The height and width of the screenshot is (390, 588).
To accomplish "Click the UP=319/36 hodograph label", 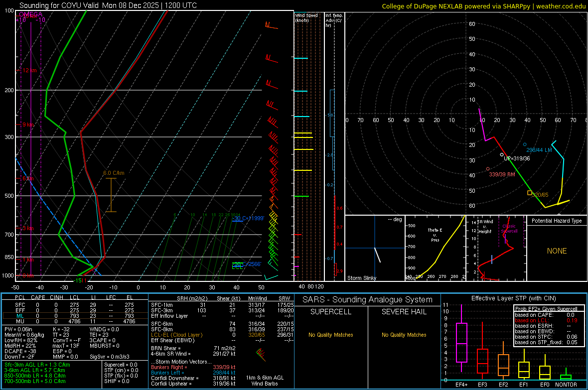I will point(517,158).
